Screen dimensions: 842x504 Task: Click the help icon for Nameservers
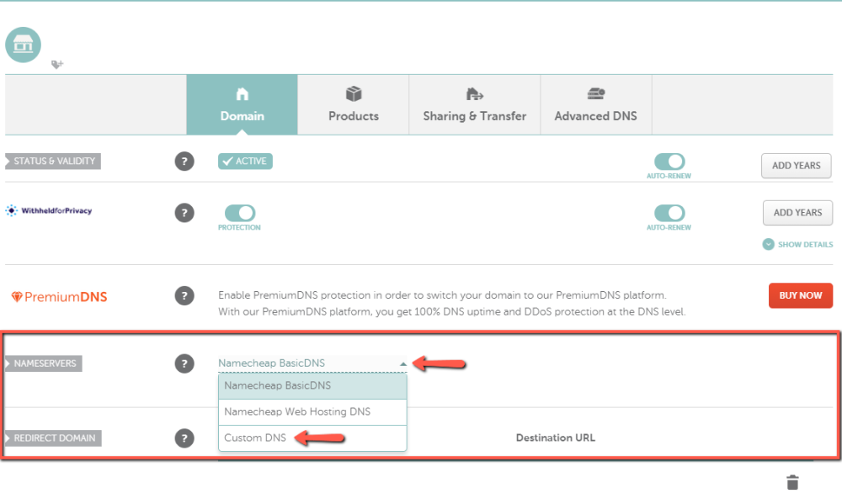click(x=184, y=363)
